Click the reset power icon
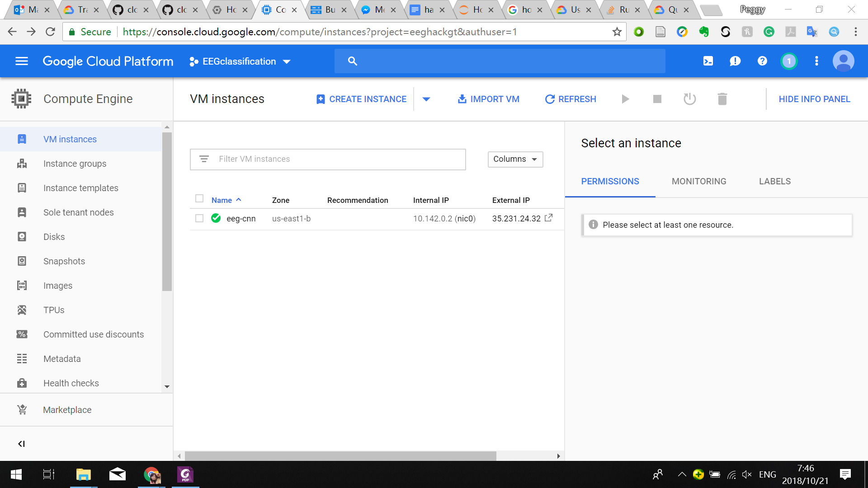 pyautogui.click(x=689, y=99)
